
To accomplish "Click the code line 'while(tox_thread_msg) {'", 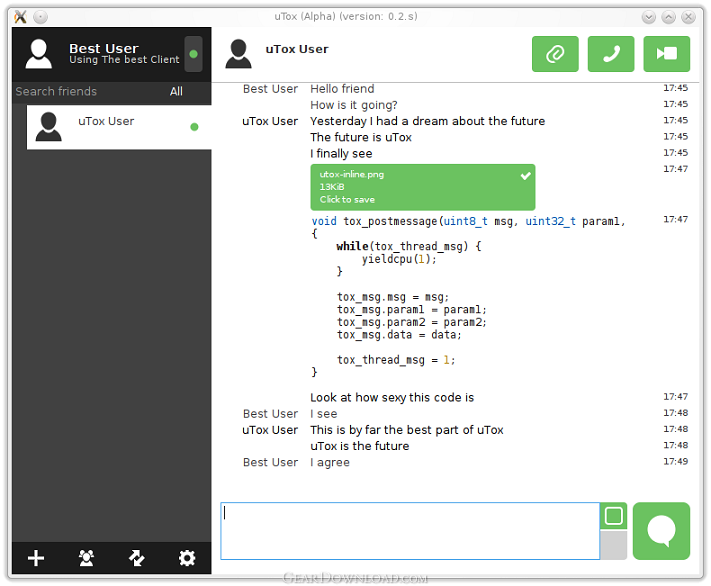I will click(409, 246).
